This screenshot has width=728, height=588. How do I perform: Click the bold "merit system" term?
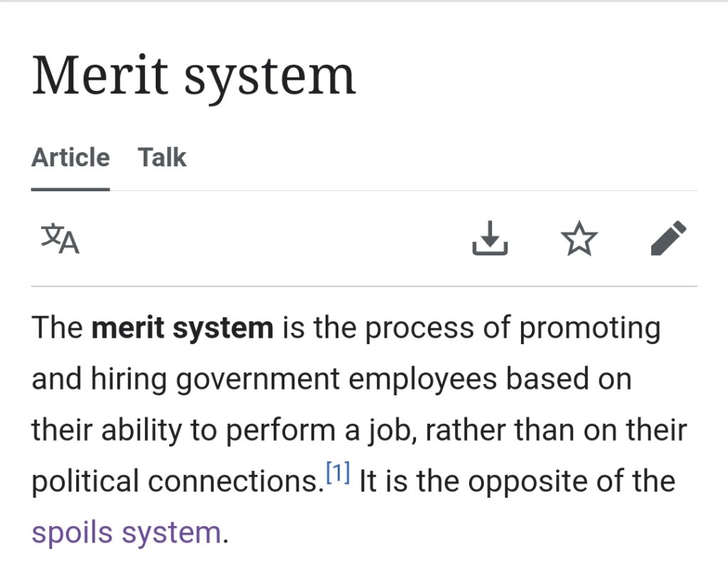pos(183,328)
